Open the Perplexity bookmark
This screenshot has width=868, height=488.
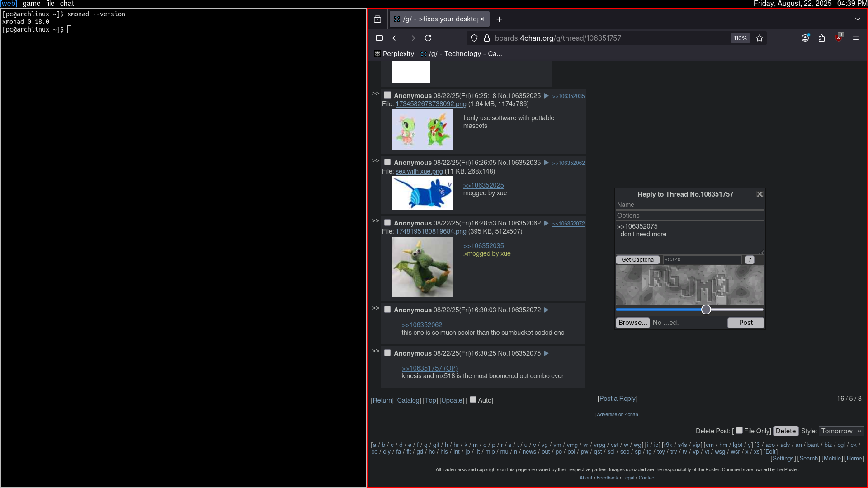(x=394, y=54)
